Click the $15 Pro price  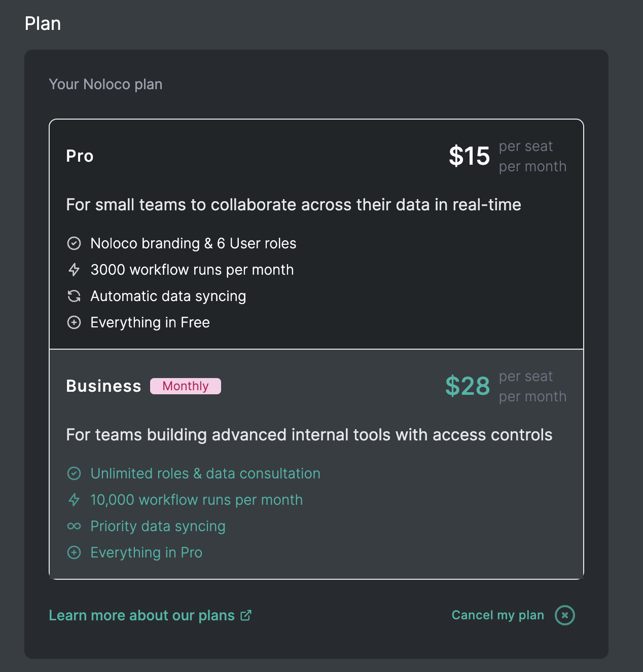(x=469, y=156)
